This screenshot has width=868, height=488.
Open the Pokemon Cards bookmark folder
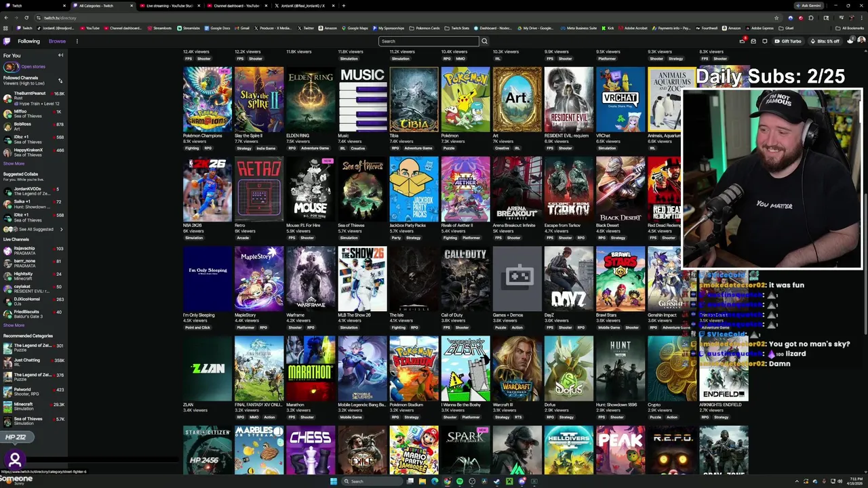425,28
